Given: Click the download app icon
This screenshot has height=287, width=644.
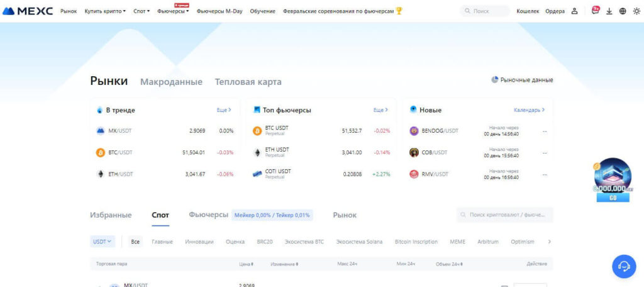Looking at the screenshot, I should [609, 11].
